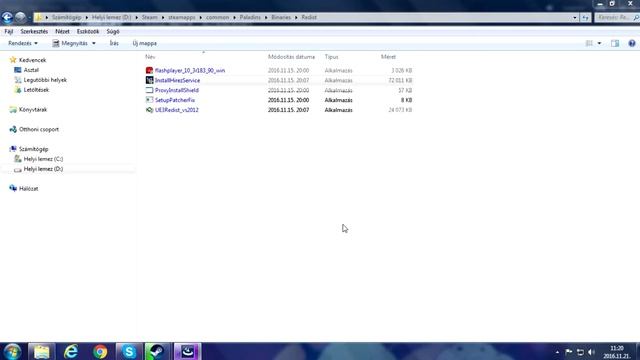Open Steam from the taskbar
The width and height of the screenshot is (640, 360).
tap(157, 351)
